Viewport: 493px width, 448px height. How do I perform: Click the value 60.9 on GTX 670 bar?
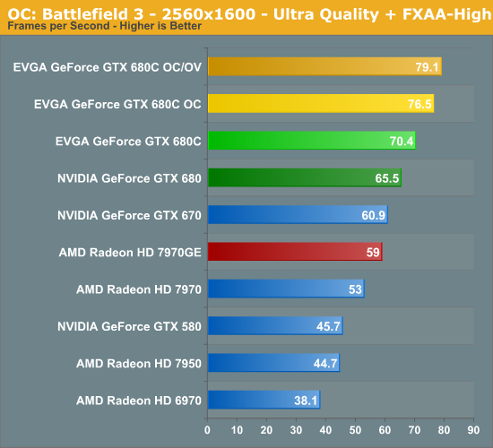373,216
